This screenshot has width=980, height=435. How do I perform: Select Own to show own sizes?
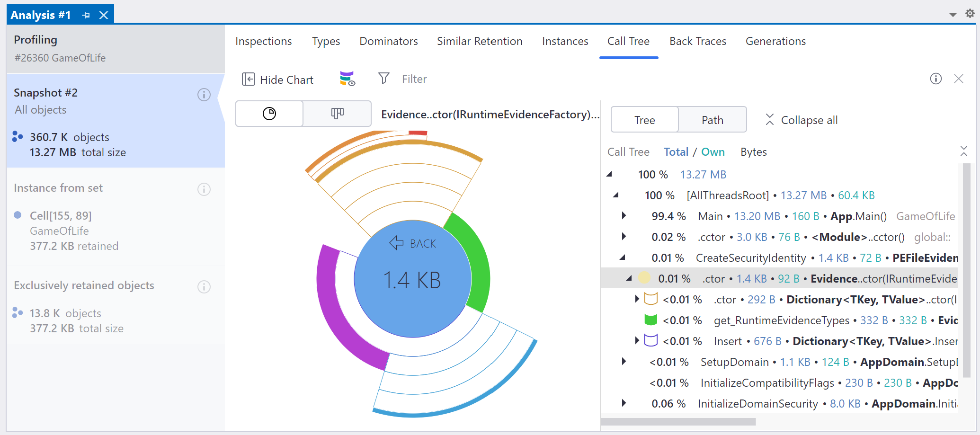click(x=713, y=151)
